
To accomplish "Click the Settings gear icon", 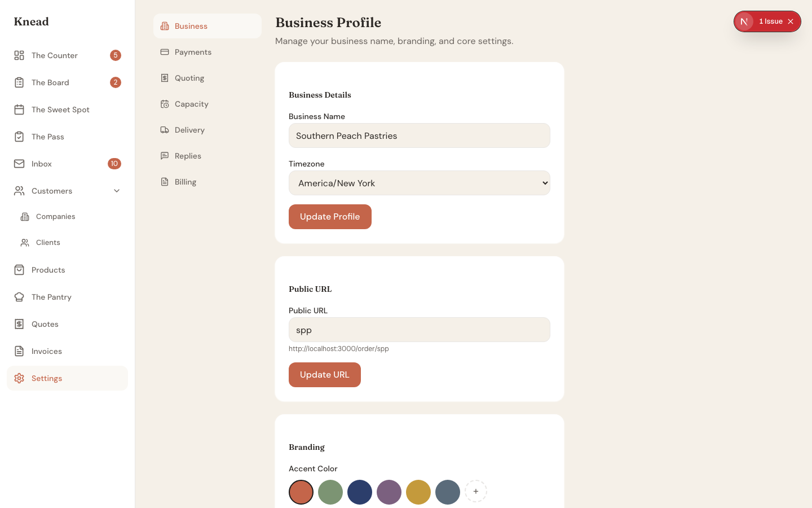I will pos(19,378).
